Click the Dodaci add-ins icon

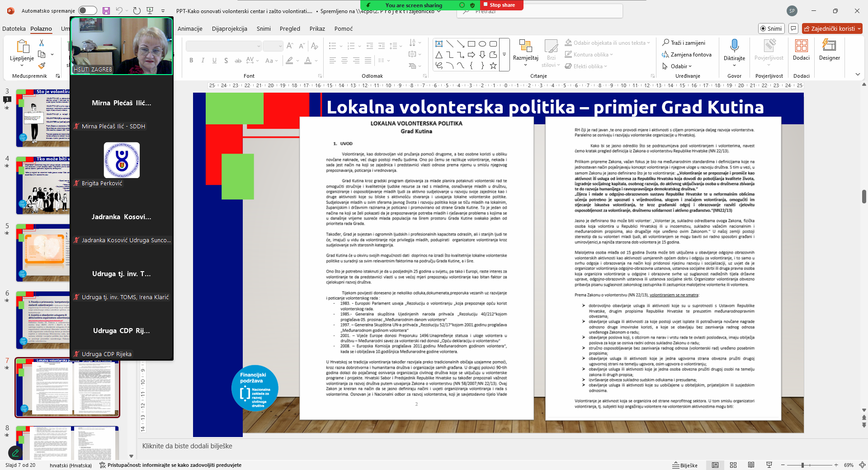(801, 46)
